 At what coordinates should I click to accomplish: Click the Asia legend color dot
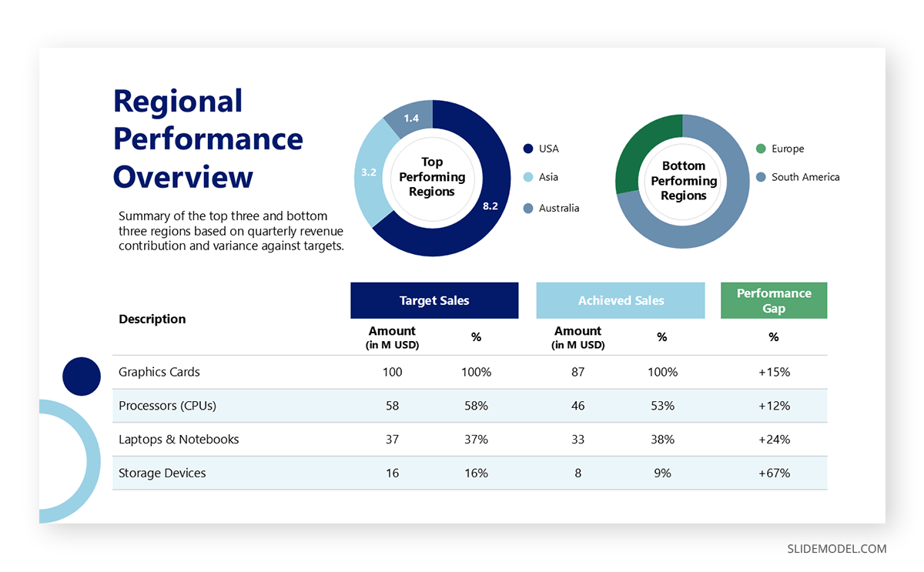pyautogui.click(x=528, y=178)
